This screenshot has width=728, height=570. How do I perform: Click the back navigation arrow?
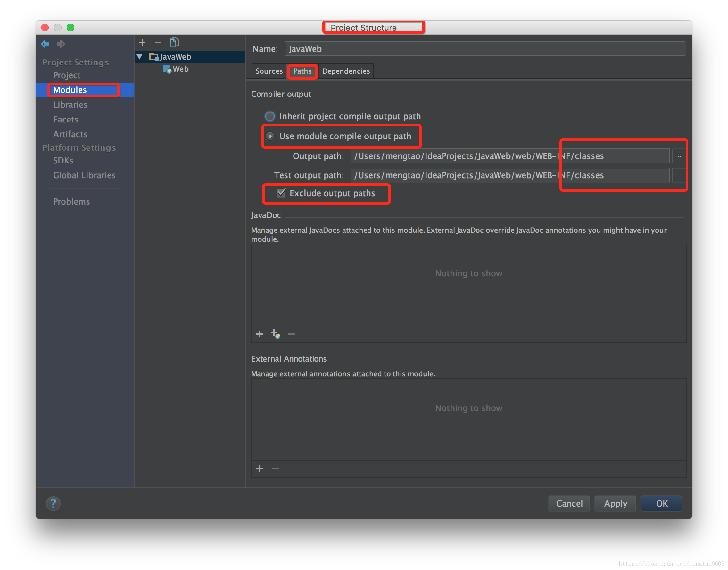click(x=45, y=44)
